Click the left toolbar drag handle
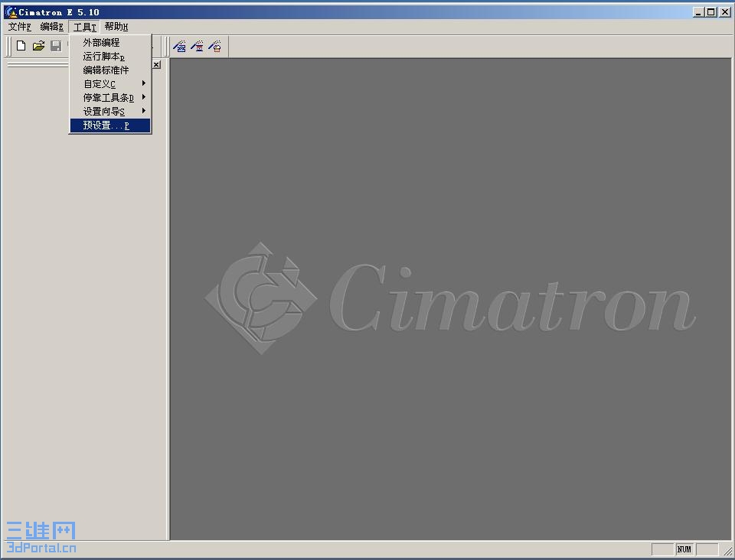 8,47
